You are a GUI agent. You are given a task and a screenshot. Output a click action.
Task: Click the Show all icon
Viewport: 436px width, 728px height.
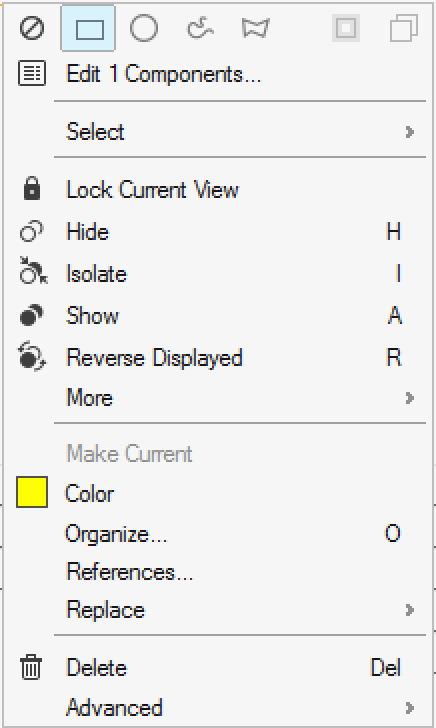(32, 315)
